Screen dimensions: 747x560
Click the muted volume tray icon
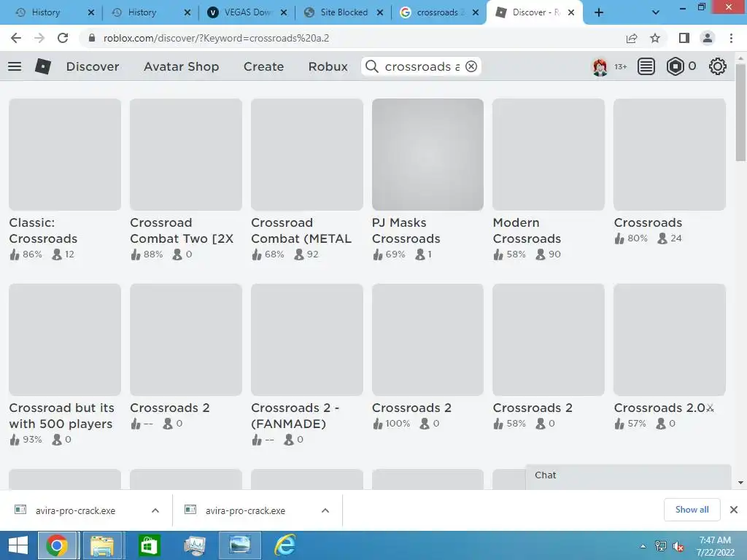678,546
